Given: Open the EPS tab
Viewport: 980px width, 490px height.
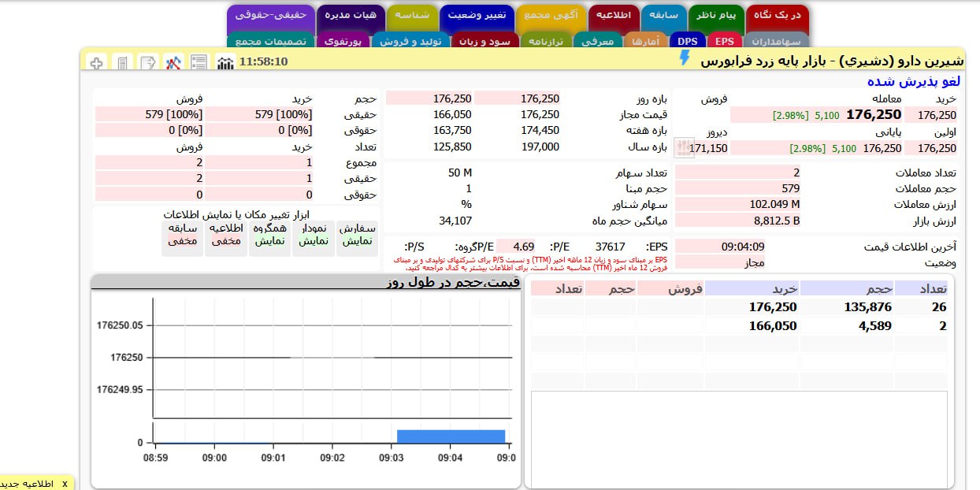Looking at the screenshot, I should pyautogui.click(x=724, y=41).
